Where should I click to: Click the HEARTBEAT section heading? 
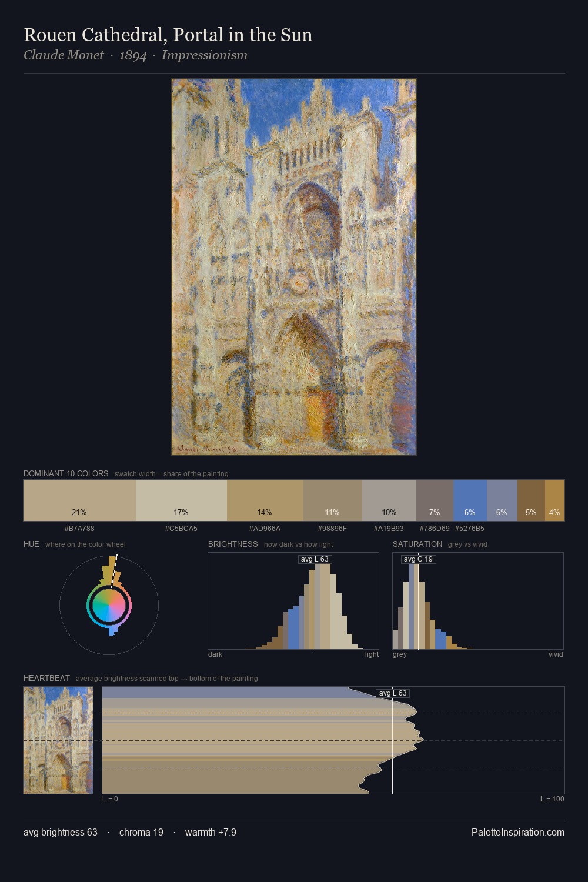pyautogui.click(x=46, y=678)
